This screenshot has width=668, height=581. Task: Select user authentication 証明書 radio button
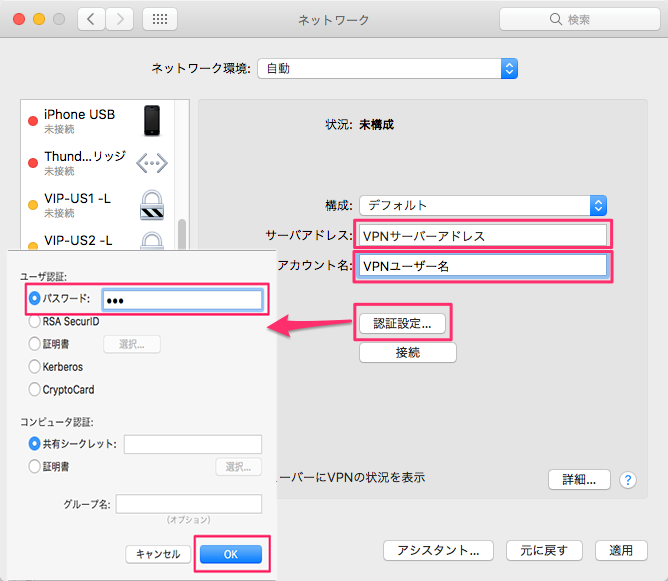pos(35,344)
